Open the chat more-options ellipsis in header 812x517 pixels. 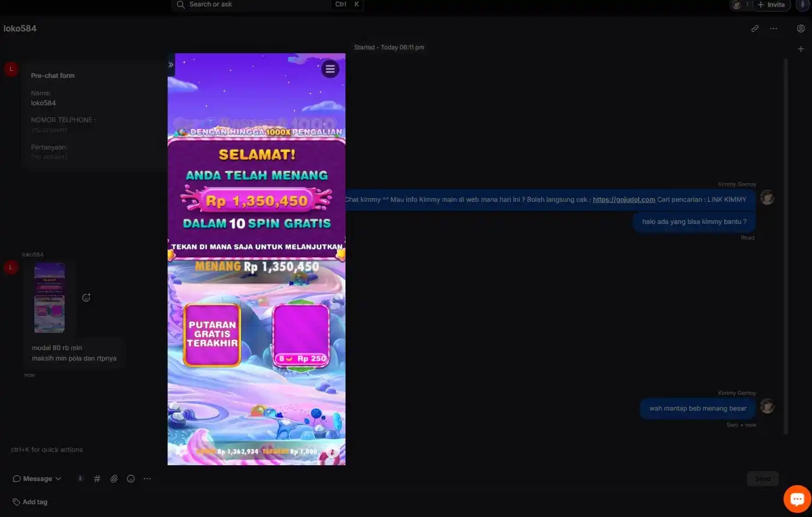(x=774, y=28)
